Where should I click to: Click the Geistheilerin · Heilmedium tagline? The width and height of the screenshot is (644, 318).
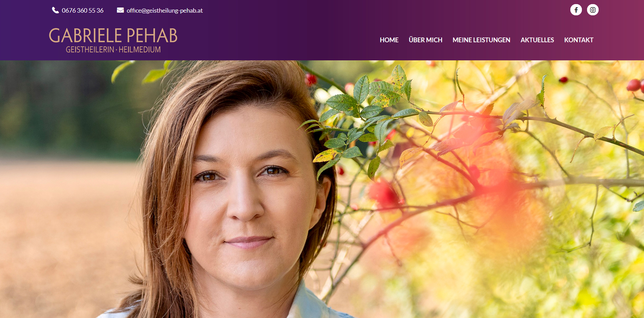coord(113,49)
